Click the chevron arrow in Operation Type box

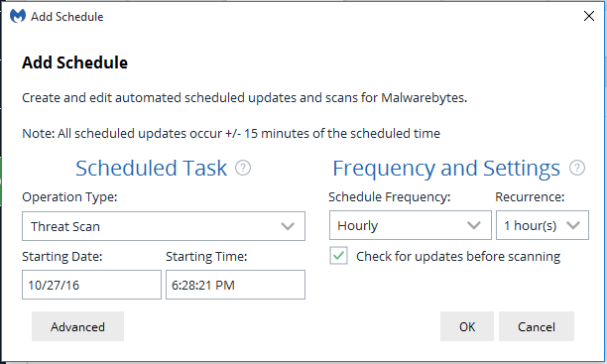288,226
